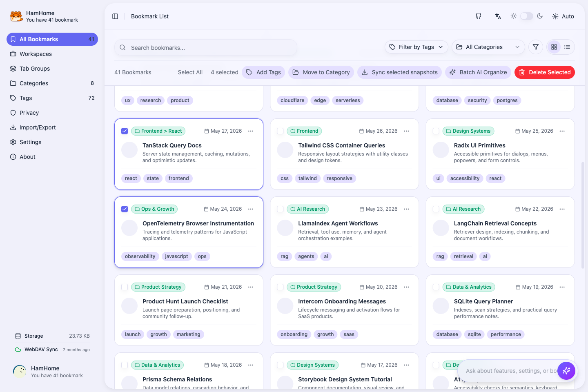Open the advanced filter funnel icon
Viewport: 588px width, 392px height.
536,47
